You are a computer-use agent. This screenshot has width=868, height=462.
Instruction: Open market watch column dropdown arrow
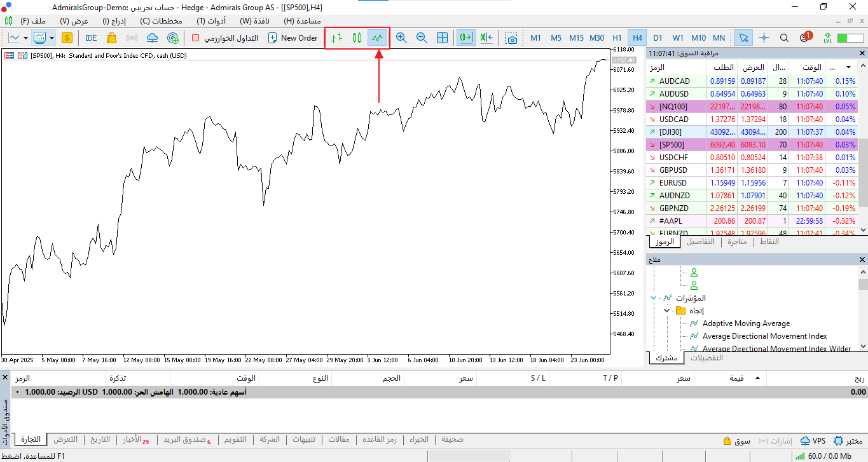849,67
